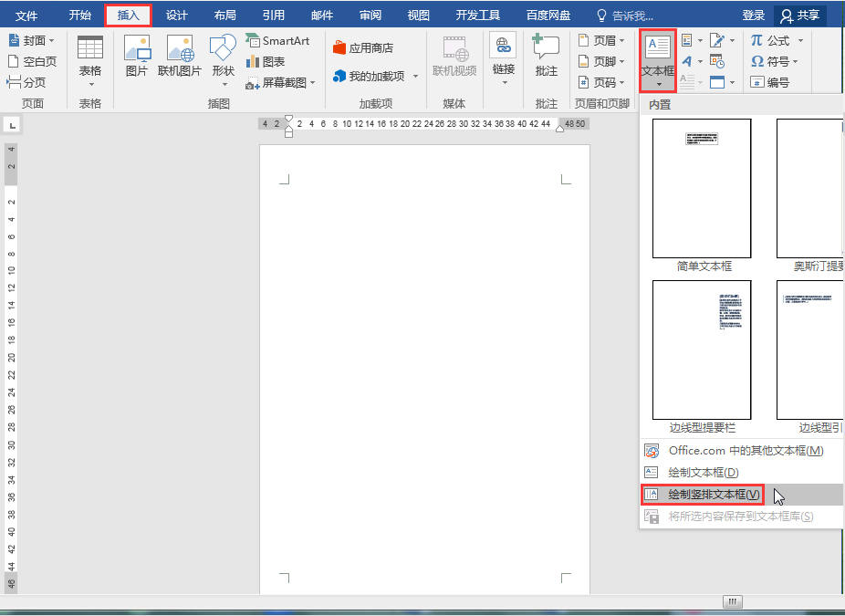This screenshot has height=616, width=845.
Task: Expand the Page Number (页码) dropdown arrow
Action: point(622,82)
